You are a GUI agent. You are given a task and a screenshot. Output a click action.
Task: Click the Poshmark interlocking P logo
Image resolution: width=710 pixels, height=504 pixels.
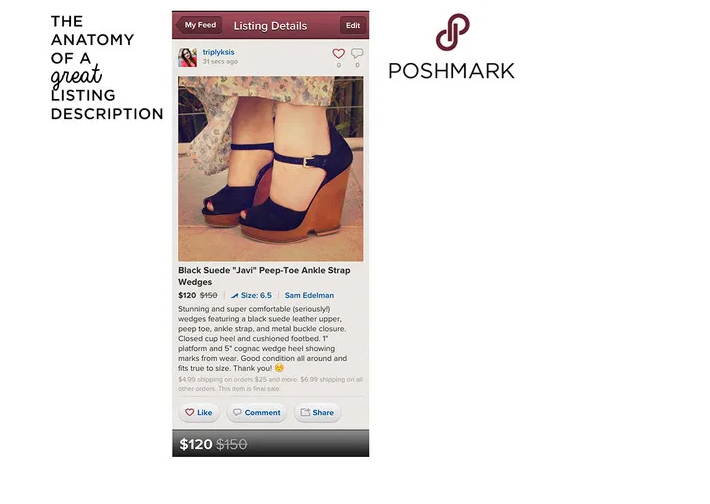(452, 32)
